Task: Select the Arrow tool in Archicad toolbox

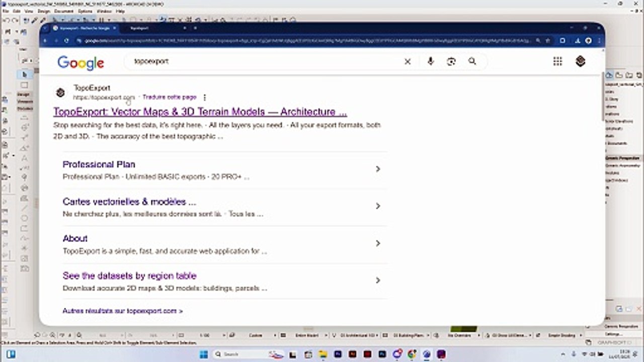Action: (x=24, y=75)
